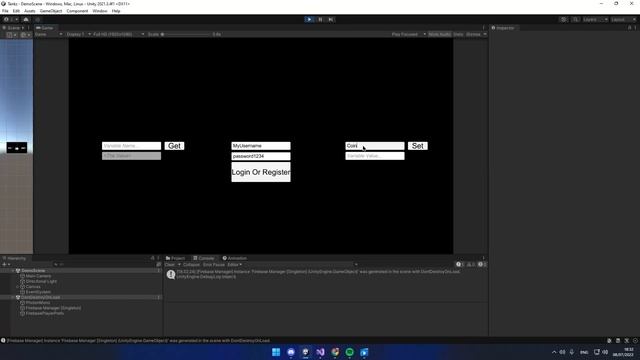Click the Play button in Unity toolbar
The image size is (640, 360).
[x=309, y=19]
